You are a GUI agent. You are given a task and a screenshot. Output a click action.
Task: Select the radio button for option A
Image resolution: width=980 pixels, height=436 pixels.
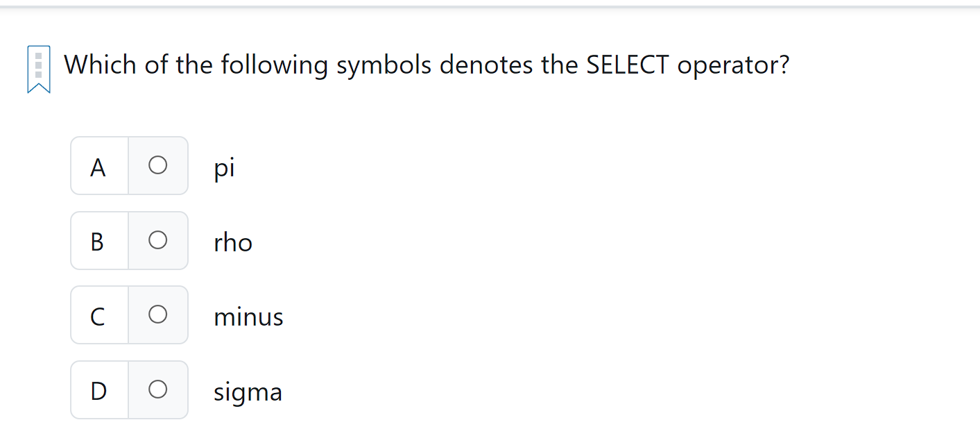point(158,166)
